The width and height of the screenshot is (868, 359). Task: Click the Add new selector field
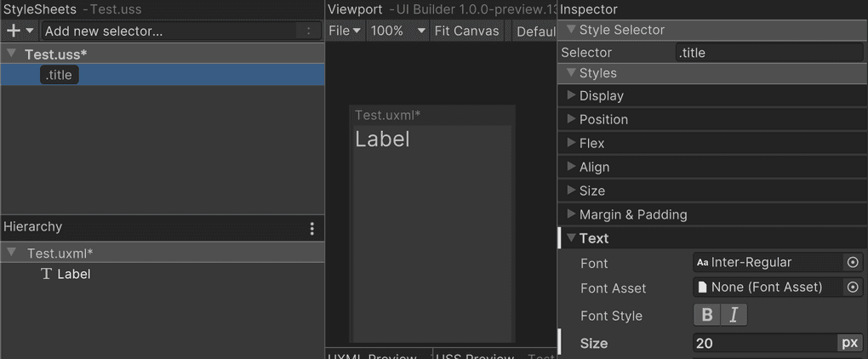click(170, 31)
